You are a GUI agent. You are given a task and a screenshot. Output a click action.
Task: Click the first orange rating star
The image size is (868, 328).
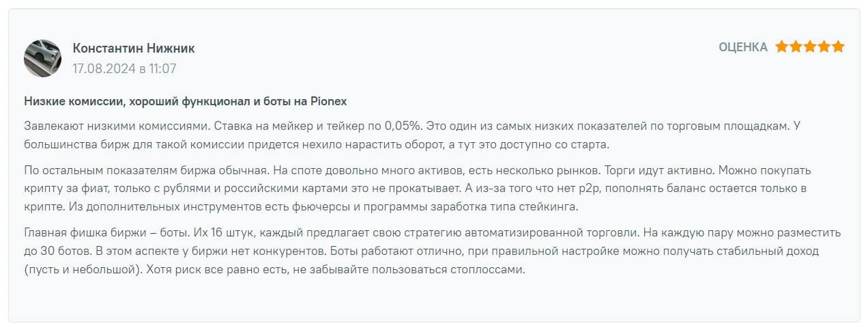pos(781,47)
